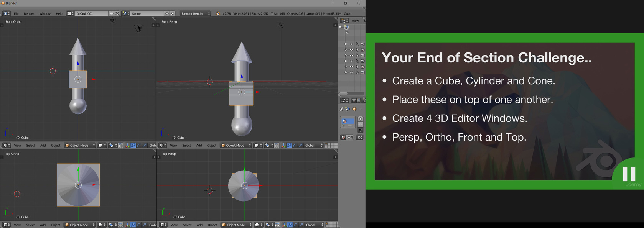Toggle visibility eye of first outliner object

[x=351, y=44]
